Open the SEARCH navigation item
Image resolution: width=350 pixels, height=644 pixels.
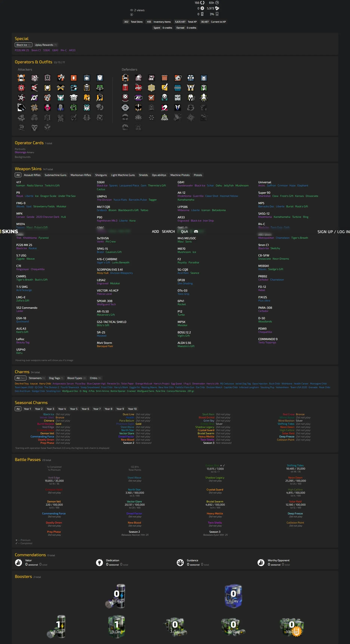pyautogui.click(x=168, y=231)
